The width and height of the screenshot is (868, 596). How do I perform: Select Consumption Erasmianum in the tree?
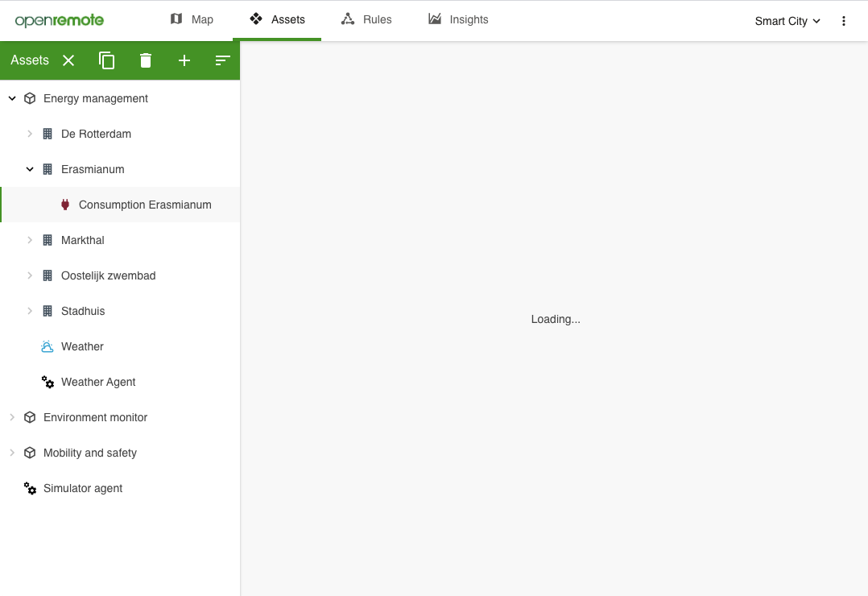[120, 205]
